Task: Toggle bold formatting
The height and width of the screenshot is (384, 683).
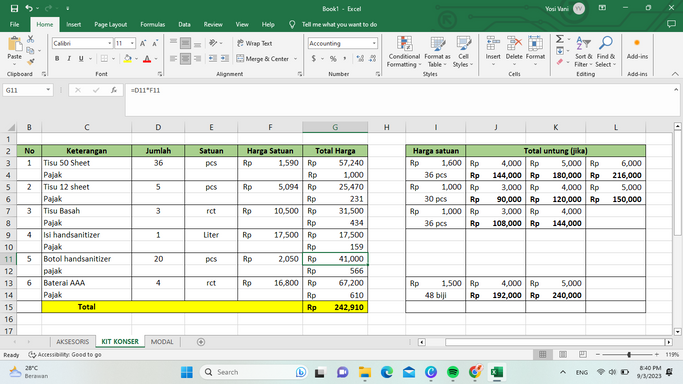Action: (x=57, y=59)
